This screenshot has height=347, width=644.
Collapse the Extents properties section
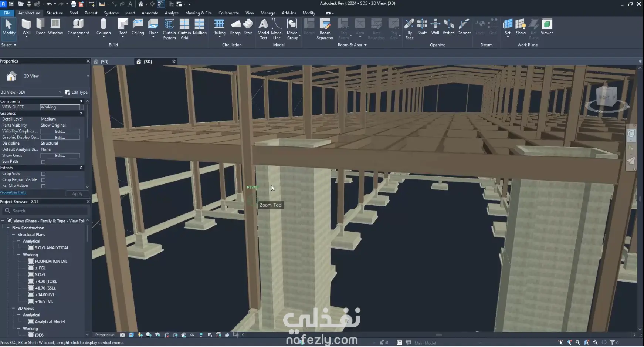point(81,168)
